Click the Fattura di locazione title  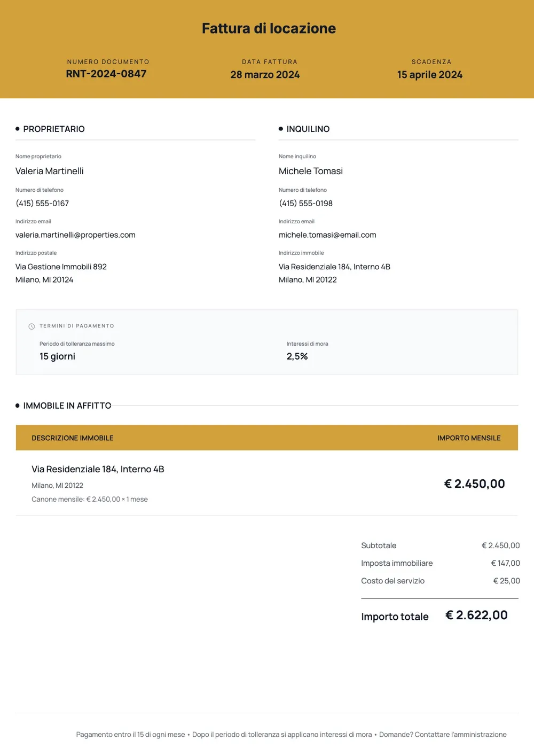[269, 28]
